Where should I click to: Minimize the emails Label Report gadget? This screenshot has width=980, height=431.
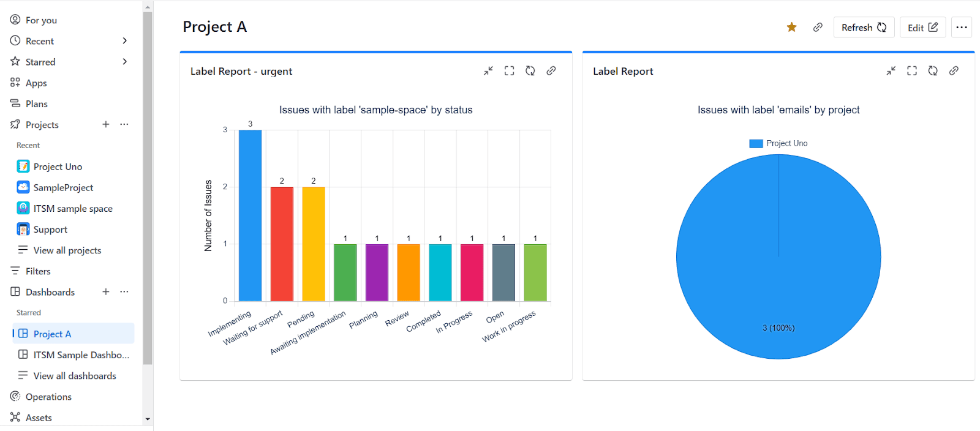click(x=891, y=71)
